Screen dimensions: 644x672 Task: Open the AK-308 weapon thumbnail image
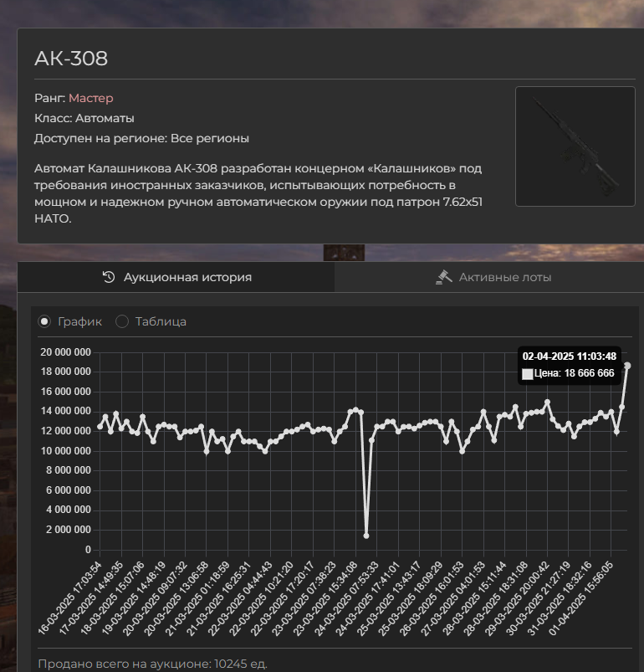pyautogui.click(x=575, y=146)
